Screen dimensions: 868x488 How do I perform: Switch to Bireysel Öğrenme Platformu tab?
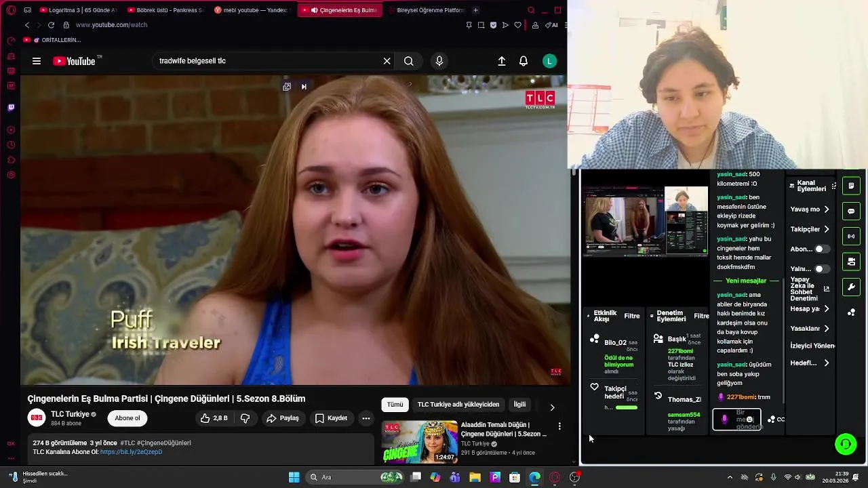tap(427, 10)
